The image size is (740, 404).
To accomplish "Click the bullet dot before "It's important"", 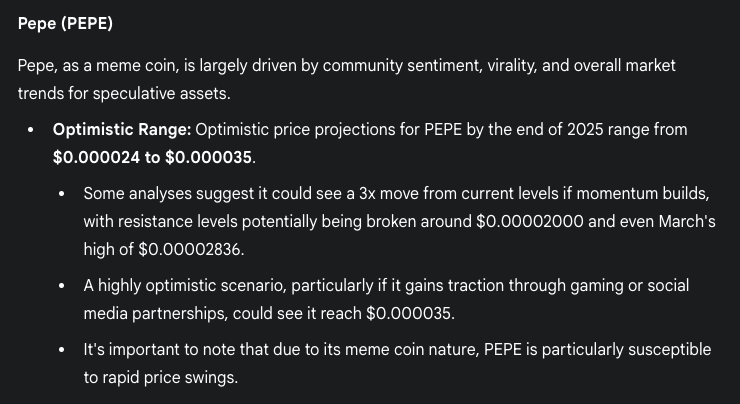I will tap(64, 351).
